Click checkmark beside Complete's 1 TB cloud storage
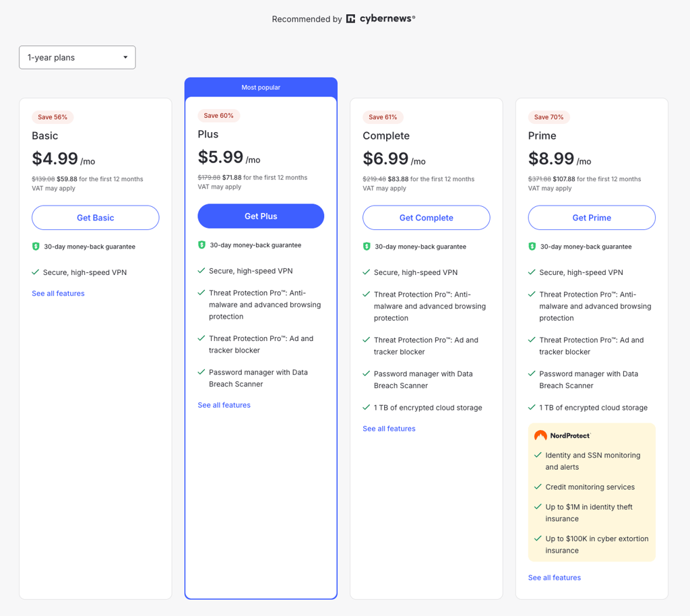The image size is (690, 616). [366, 408]
